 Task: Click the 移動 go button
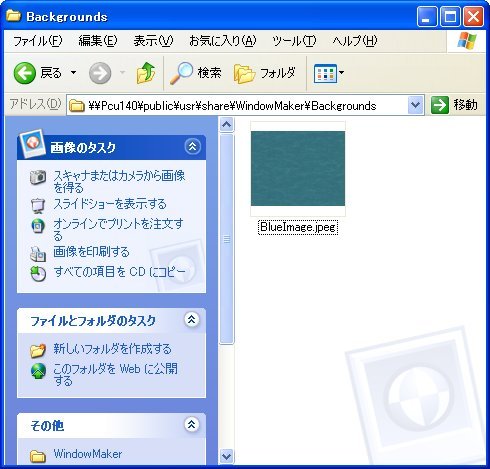click(x=454, y=105)
